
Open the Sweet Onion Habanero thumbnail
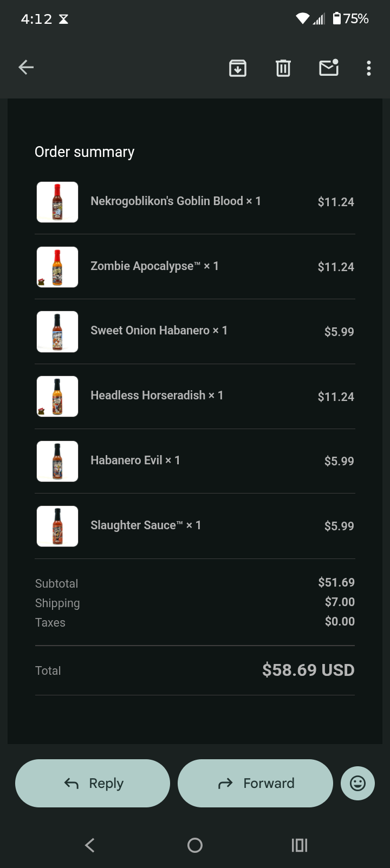tap(57, 332)
